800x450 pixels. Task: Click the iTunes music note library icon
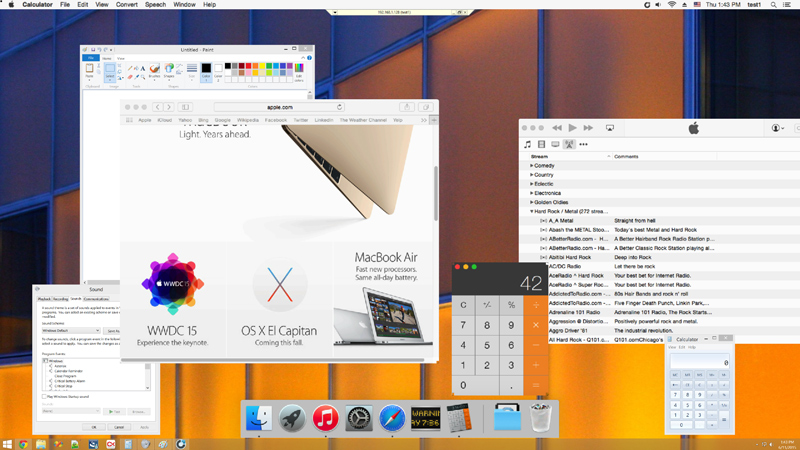click(x=528, y=144)
